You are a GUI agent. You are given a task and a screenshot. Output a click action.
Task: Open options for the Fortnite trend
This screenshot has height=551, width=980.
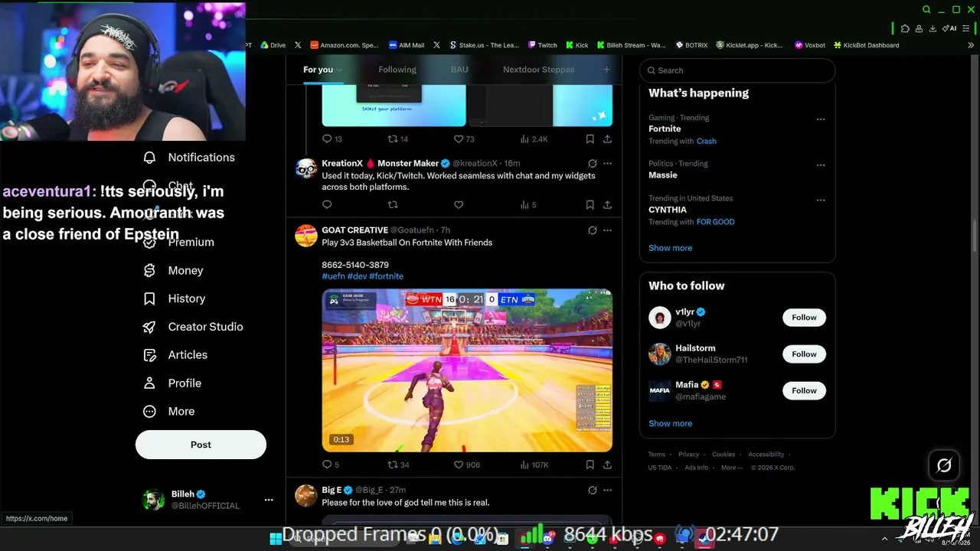[x=821, y=119]
